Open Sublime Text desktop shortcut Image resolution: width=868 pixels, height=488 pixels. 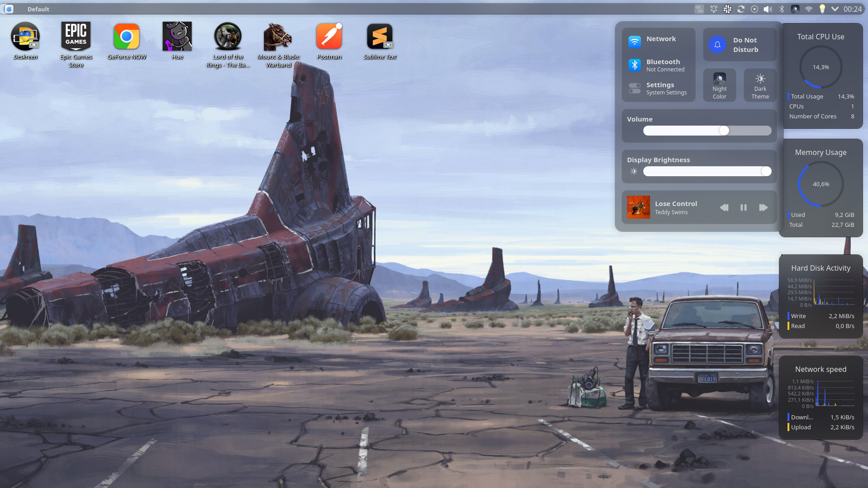(380, 41)
